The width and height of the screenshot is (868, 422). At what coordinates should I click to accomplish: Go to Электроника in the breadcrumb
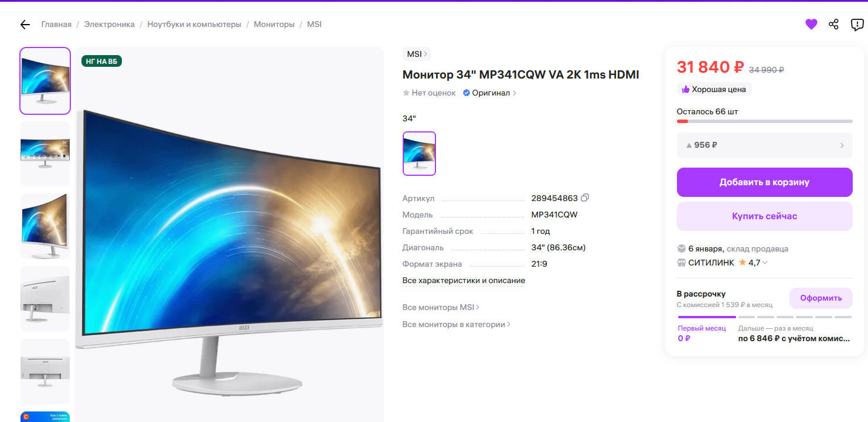click(109, 25)
